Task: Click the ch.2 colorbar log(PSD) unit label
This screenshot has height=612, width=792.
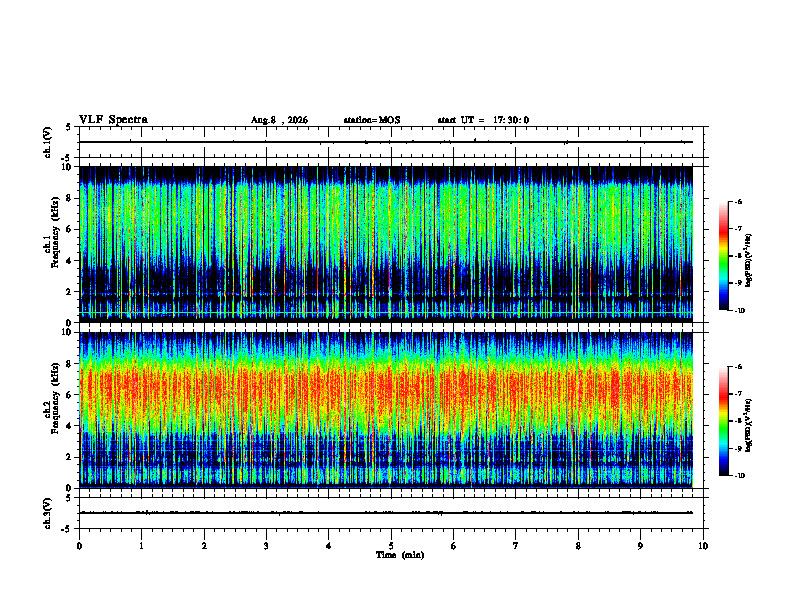Action: [x=749, y=425]
